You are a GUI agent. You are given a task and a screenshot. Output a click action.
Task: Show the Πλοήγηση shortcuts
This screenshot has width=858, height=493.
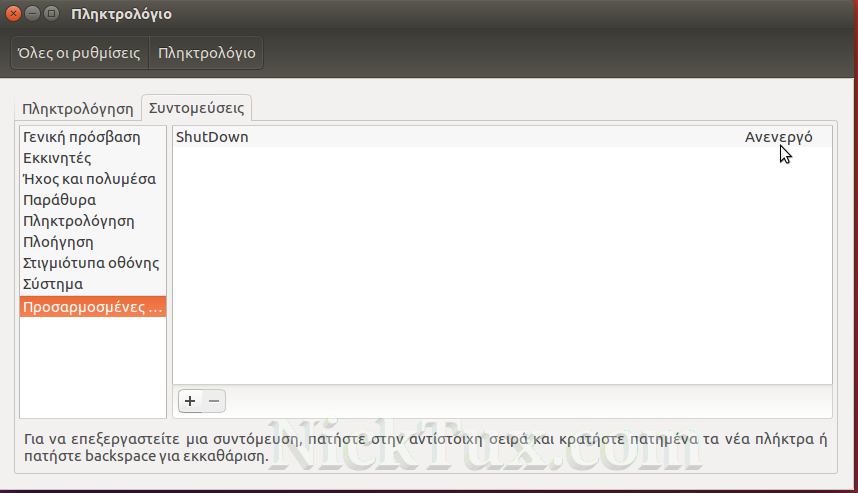pos(58,242)
